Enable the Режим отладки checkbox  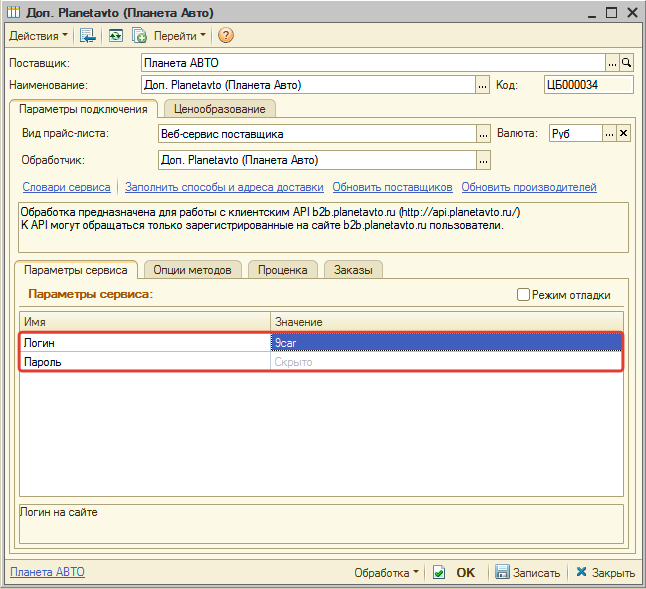pyautogui.click(x=523, y=295)
